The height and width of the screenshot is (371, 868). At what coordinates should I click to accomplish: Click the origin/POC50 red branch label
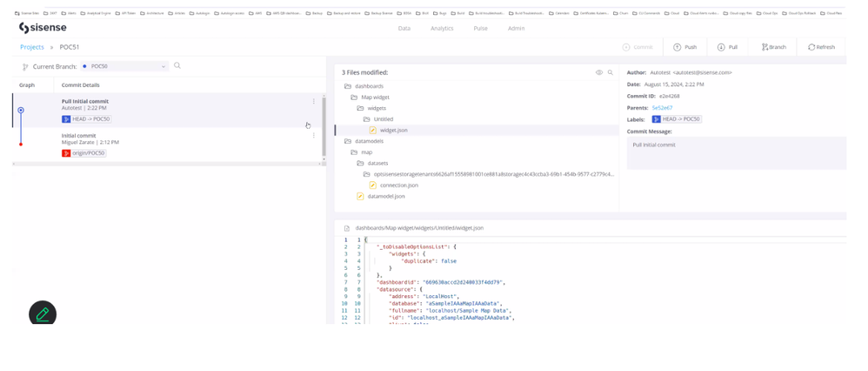click(83, 153)
